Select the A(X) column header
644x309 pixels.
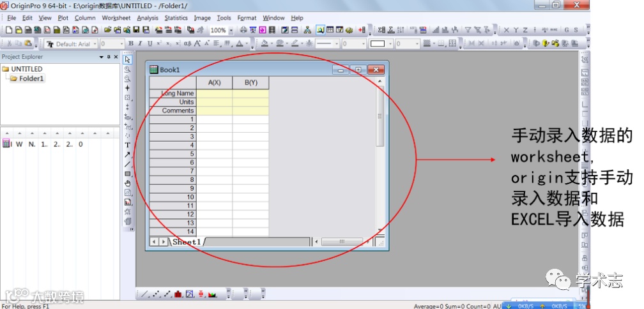(215, 82)
